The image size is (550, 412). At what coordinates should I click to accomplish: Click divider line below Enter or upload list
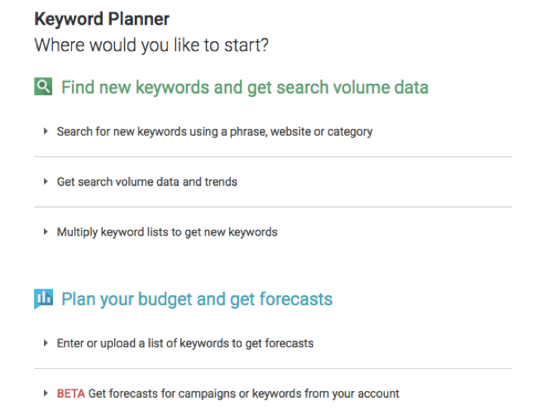point(273,369)
